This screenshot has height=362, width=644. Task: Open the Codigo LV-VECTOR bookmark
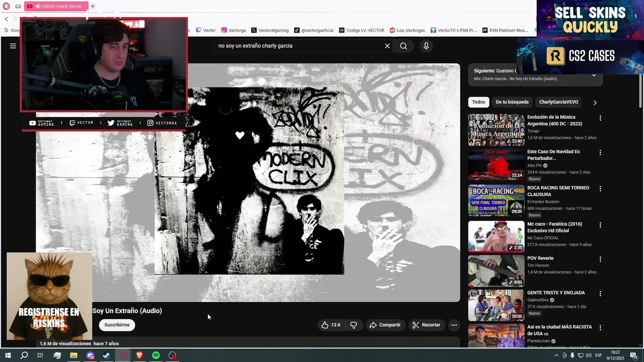[x=361, y=30]
